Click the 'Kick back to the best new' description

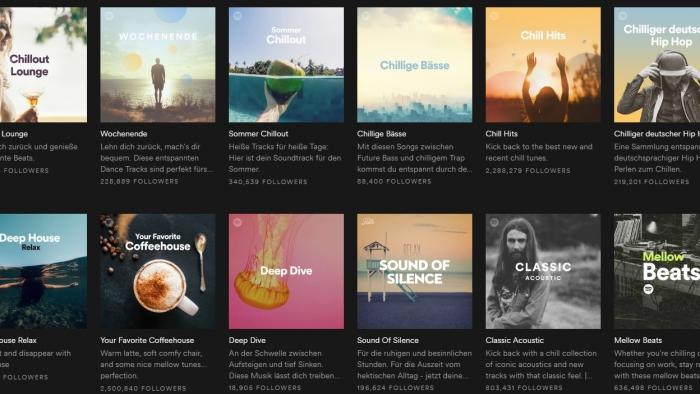[x=539, y=152]
